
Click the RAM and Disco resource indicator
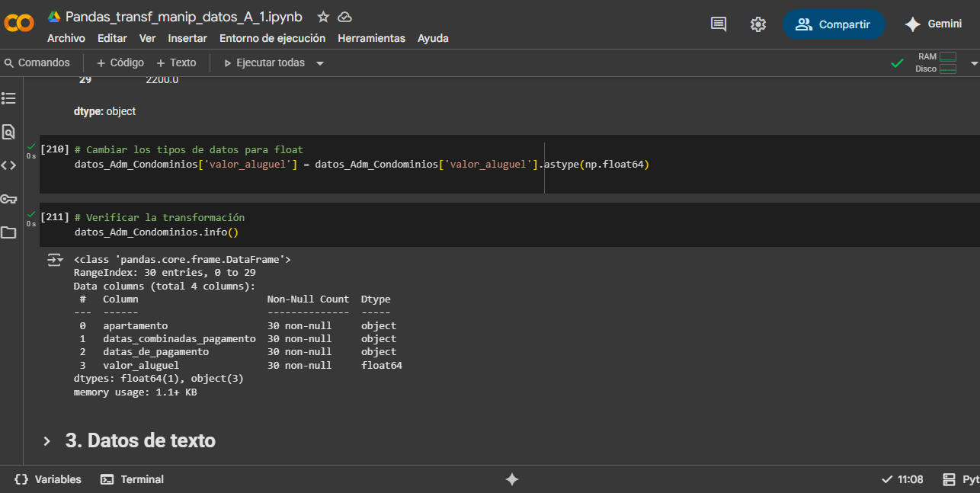pyautogui.click(x=937, y=62)
